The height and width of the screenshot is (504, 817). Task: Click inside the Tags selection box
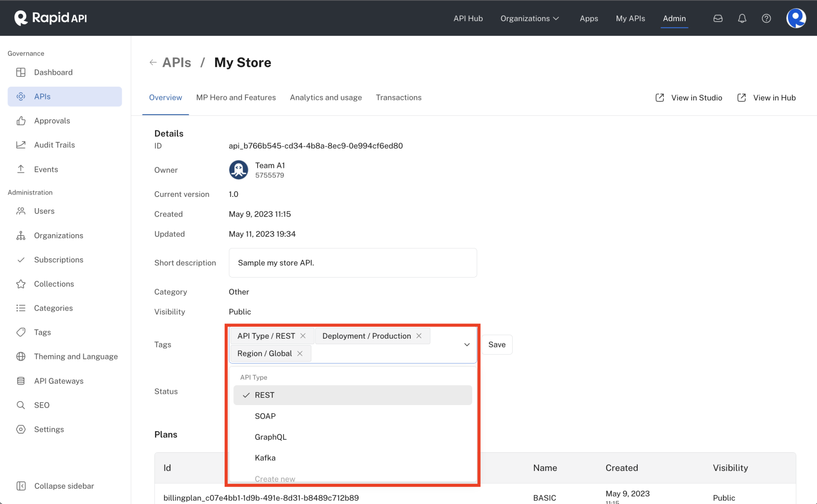pos(353,345)
